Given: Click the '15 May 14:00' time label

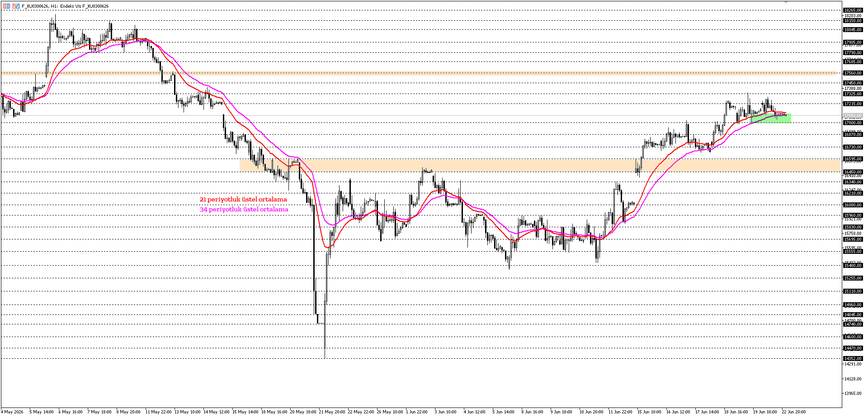Looking at the screenshot, I should coord(245,412).
